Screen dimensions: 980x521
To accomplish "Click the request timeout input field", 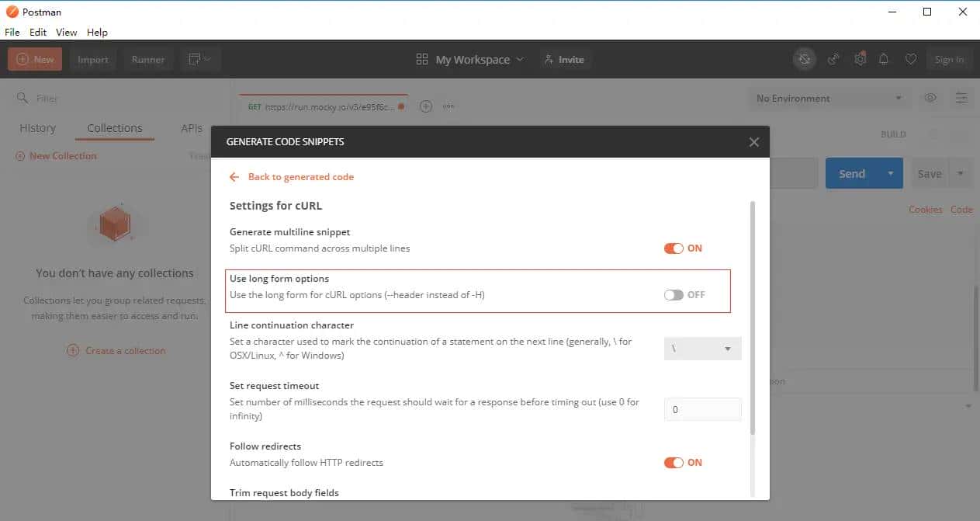I will [x=702, y=409].
